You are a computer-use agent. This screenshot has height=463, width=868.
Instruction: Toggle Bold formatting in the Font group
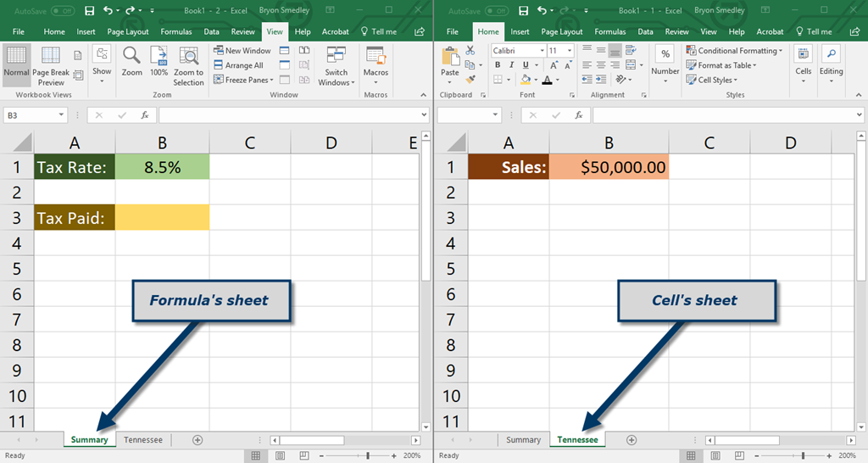[496, 65]
